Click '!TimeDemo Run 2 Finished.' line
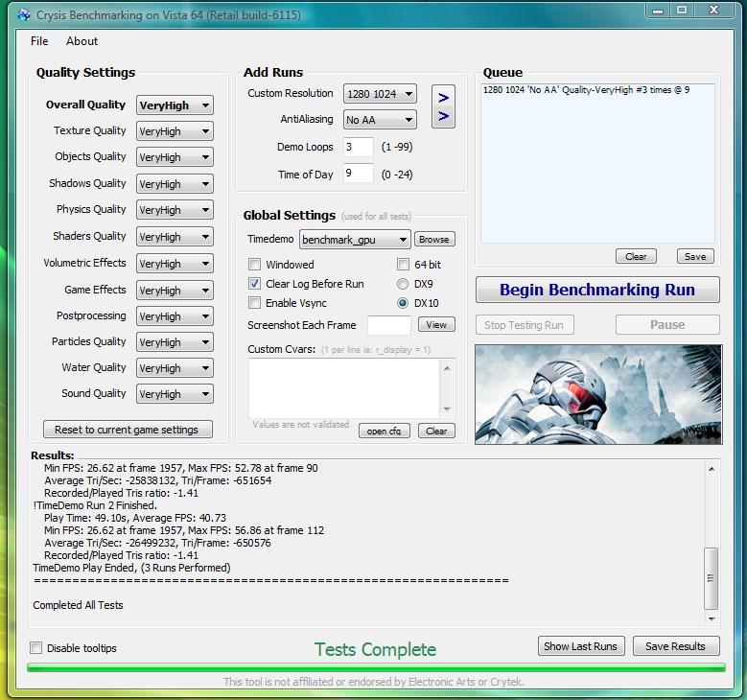This screenshot has width=747, height=700. point(95,505)
